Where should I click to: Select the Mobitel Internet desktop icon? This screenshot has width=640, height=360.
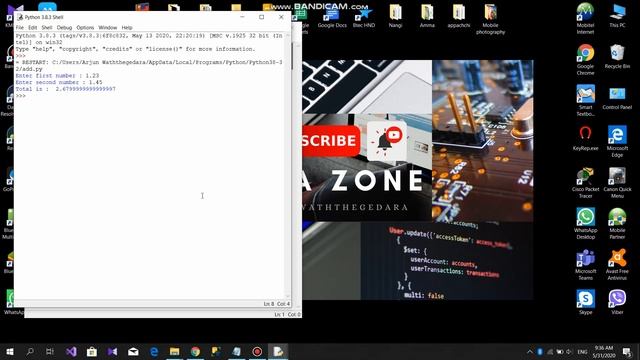pyautogui.click(x=585, y=19)
